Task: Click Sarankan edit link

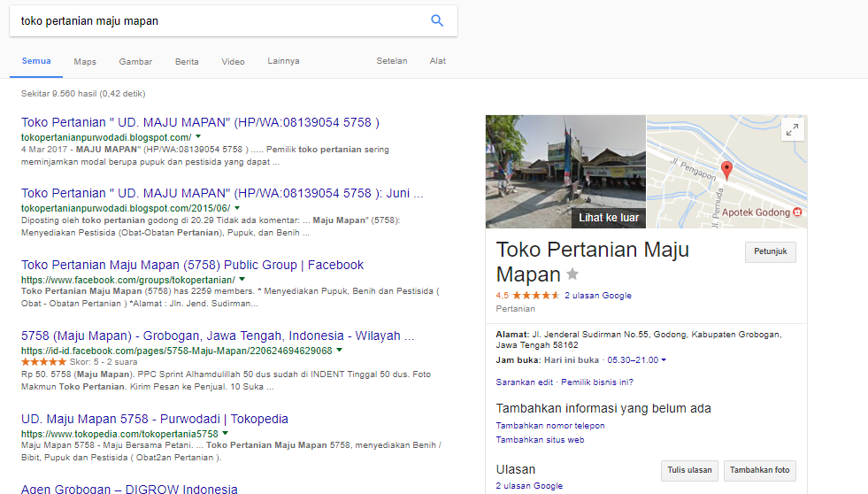Action: pos(524,382)
